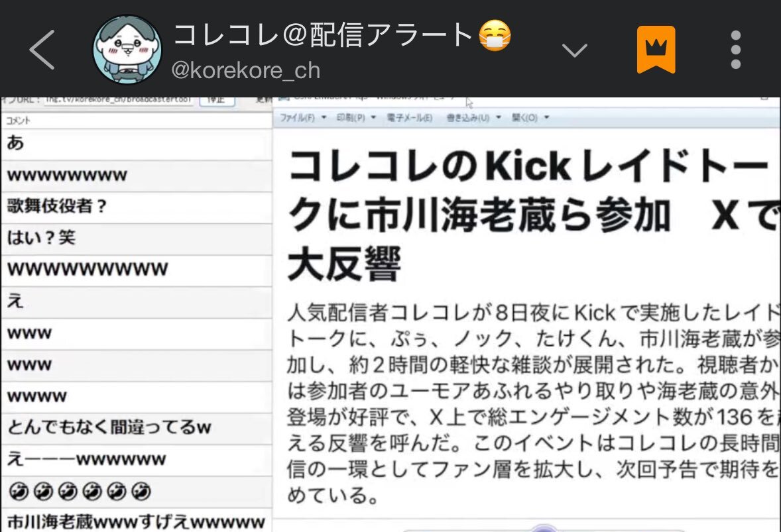Image resolution: width=781 pixels, height=532 pixels.
Task: Tap the channel name コレコレ@配信アラート
Action: tap(324, 35)
